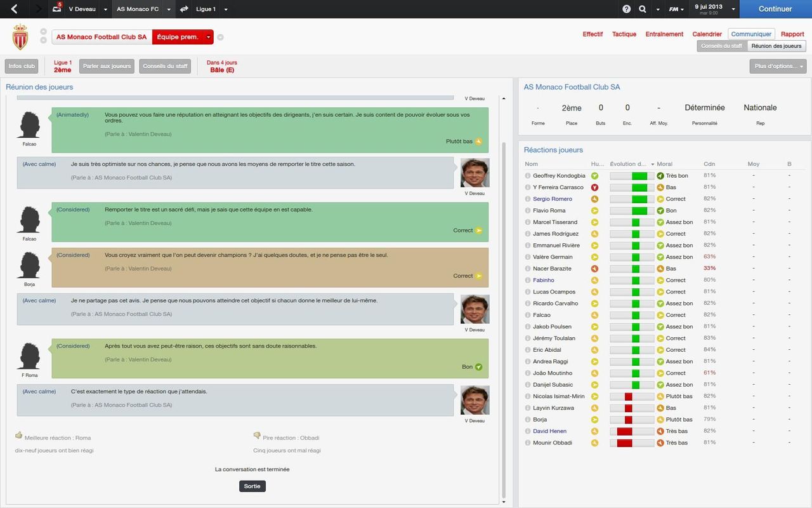The width and height of the screenshot is (812, 508).
Task: Click Barazite's 33% condition value
Action: point(709,269)
